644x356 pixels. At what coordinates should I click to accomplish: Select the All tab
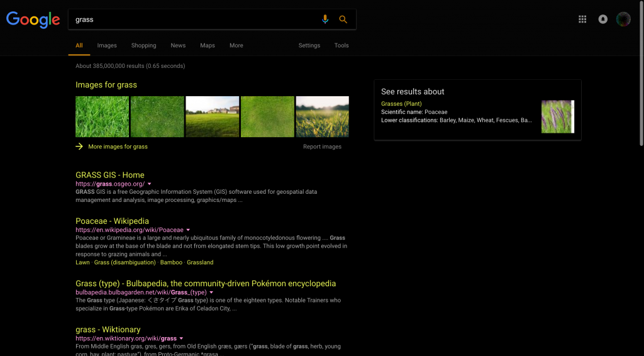pyautogui.click(x=79, y=45)
